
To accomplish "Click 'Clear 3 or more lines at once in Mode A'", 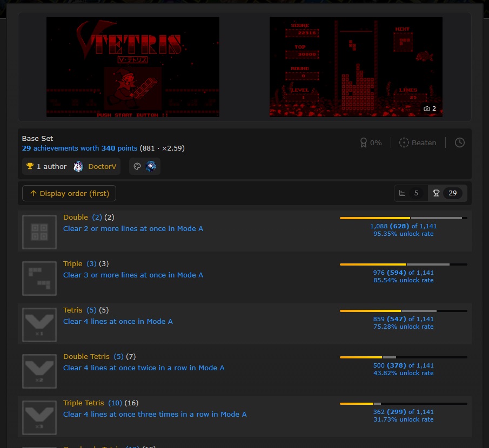I will click(133, 275).
